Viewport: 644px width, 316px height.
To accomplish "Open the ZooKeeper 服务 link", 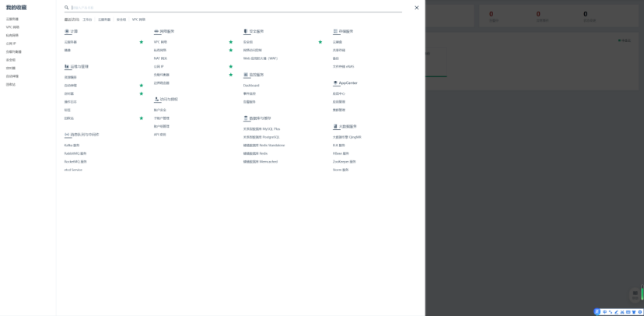I will pyautogui.click(x=345, y=161).
